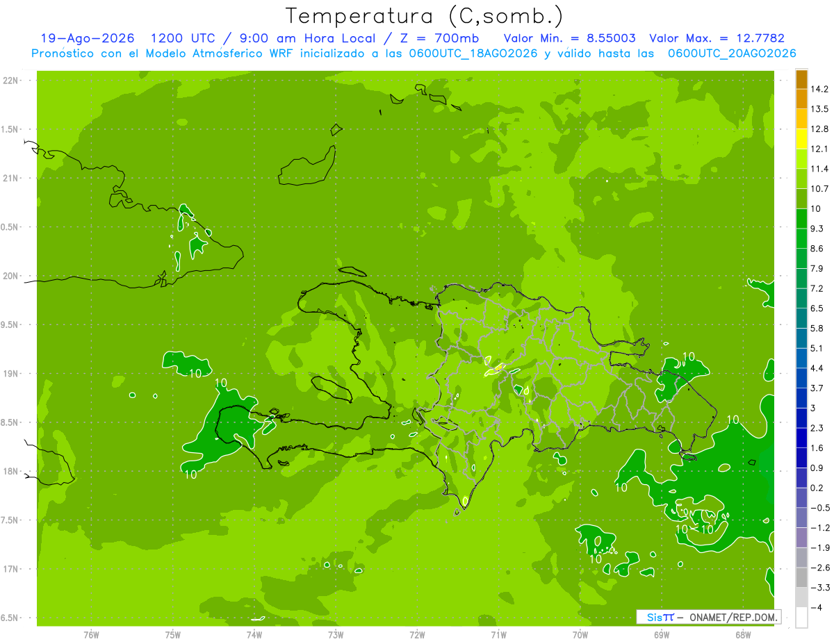Click the 22N latitude axis label
Image resolution: width=834 pixels, height=644 pixels.
coord(11,81)
